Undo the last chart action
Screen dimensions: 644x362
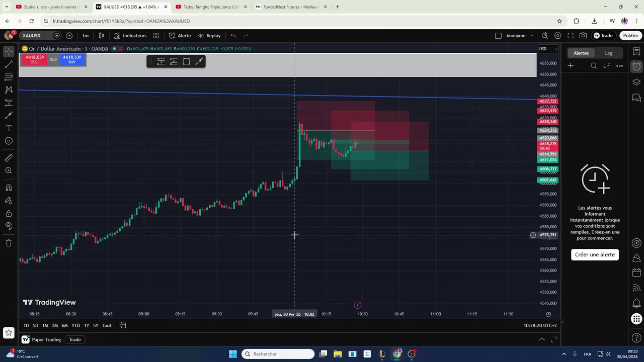[x=233, y=36]
